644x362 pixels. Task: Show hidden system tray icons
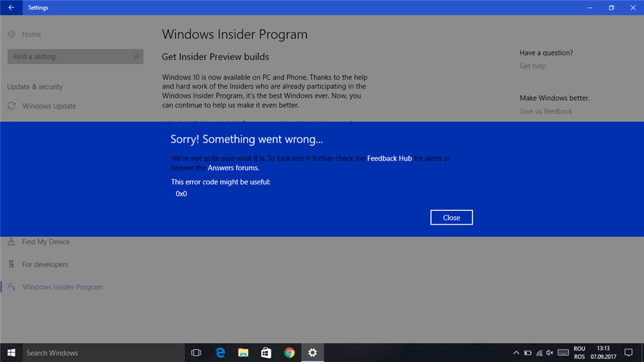click(516, 352)
